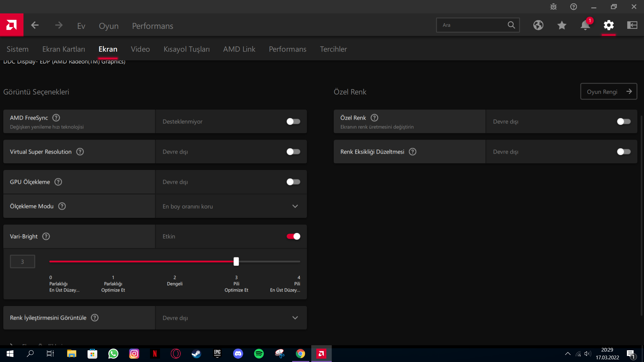Enable Virtual Super Resolution toggle

coord(293,152)
